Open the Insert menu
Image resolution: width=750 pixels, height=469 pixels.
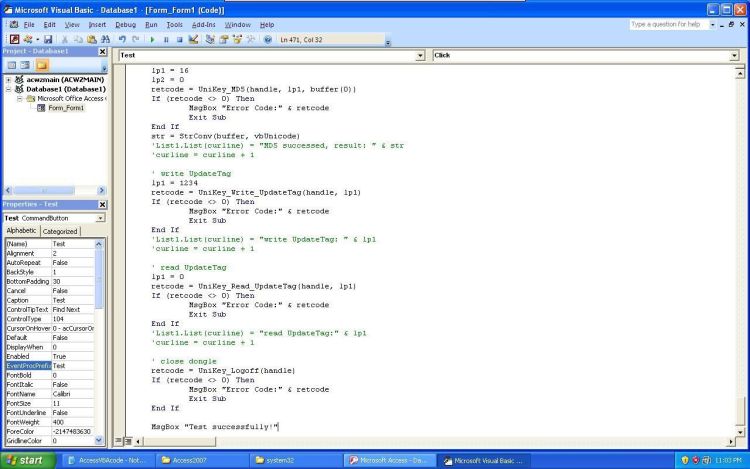coord(97,24)
